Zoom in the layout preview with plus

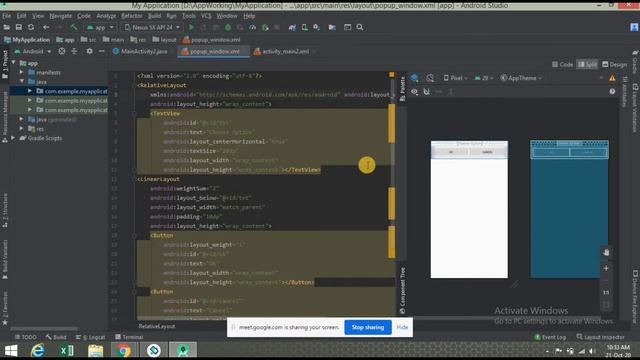(606, 268)
